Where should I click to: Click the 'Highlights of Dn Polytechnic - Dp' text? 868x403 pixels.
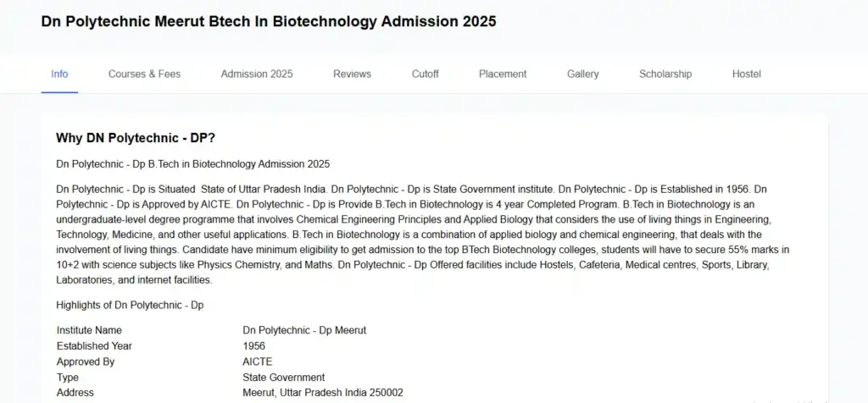coord(130,305)
